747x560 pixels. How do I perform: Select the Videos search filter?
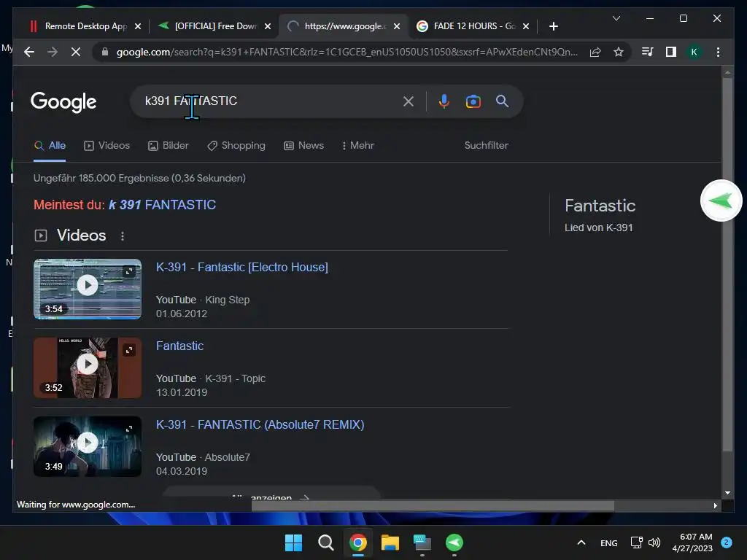[x=107, y=145]
